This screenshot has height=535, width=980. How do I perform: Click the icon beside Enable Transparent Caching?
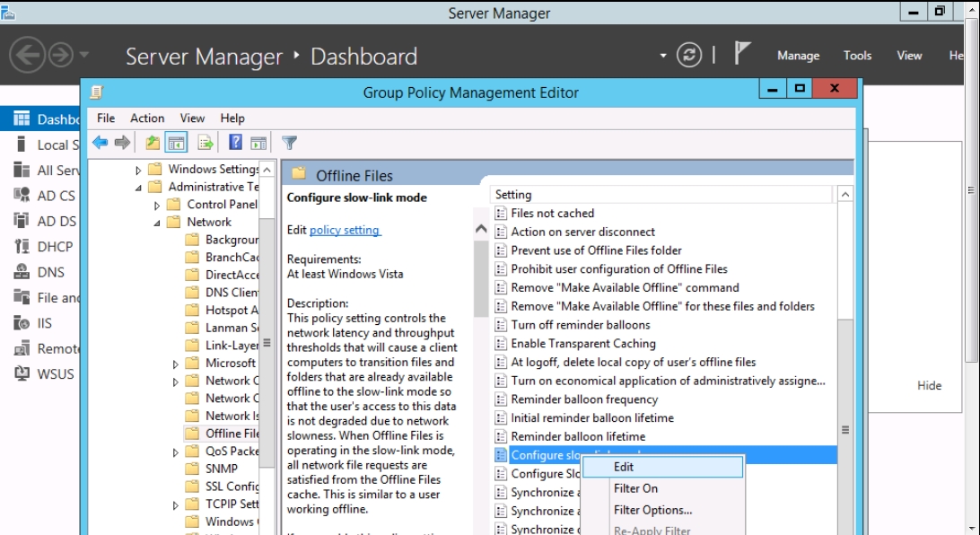[501, 344]
